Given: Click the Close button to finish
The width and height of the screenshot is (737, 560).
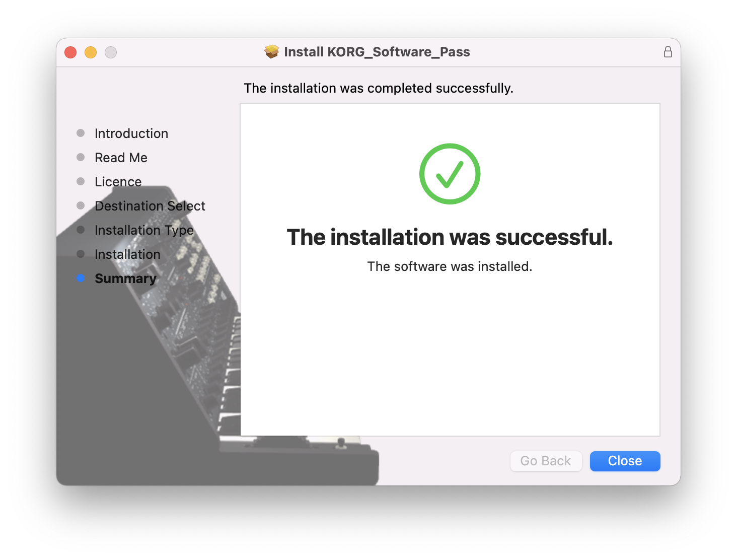Looking at the screenshot, I should point(625,461).
